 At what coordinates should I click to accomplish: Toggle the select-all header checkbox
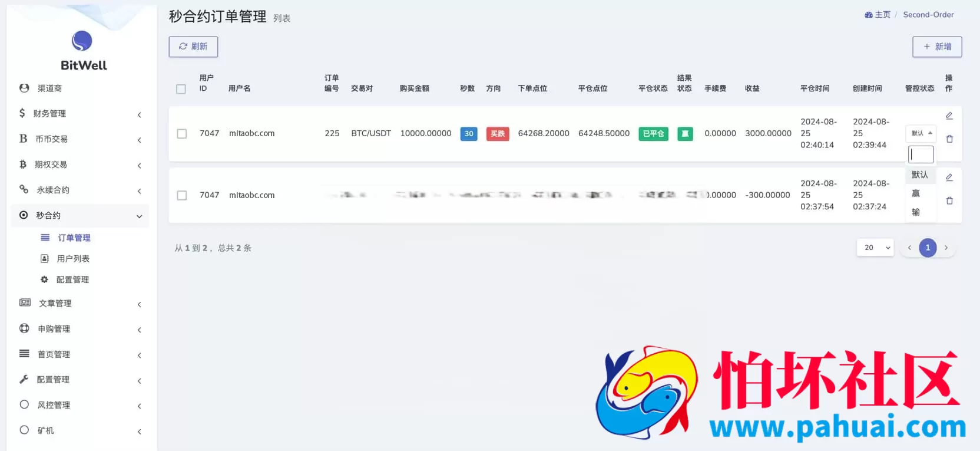[x=181, y=89]
